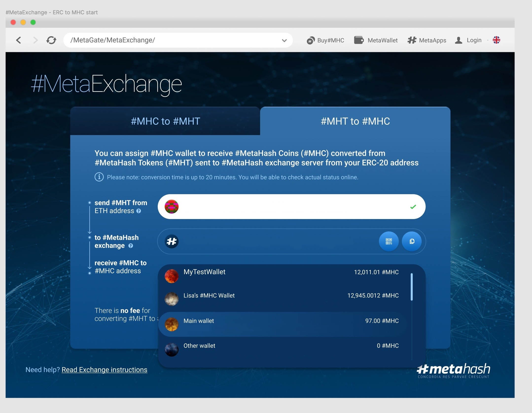Click the forward navigation arrow

pos(36,40)
